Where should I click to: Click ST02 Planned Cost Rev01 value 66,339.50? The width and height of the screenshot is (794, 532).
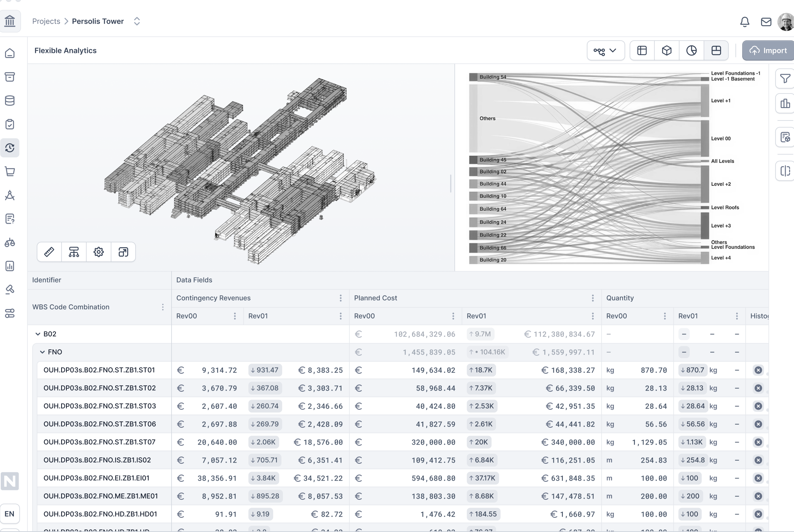(570, 388)
